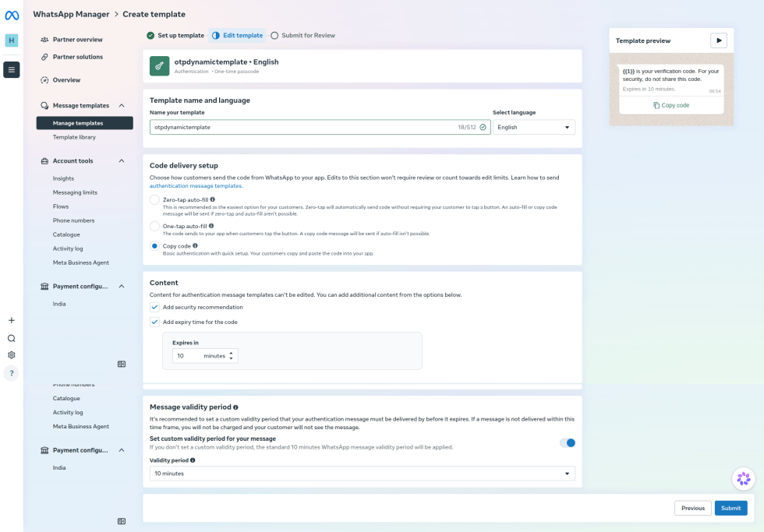Collapse the Message templates section chevron
764x532 pixels.
[122, 106]
